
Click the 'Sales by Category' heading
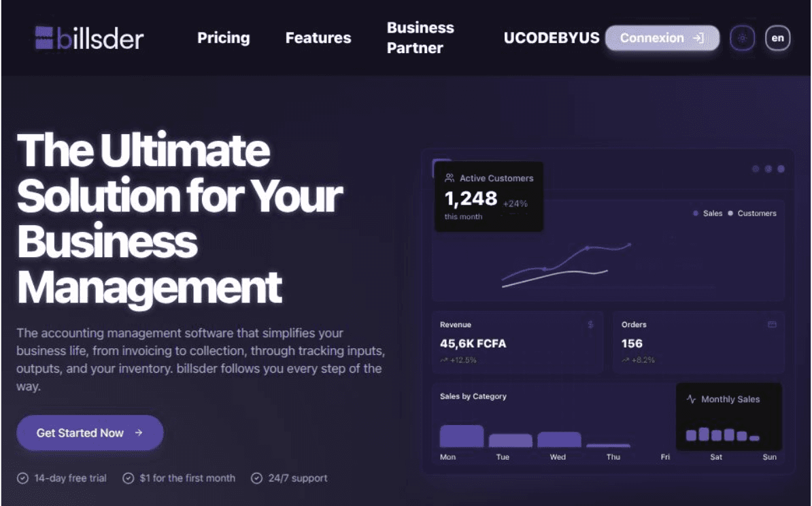click(x=473, y=397)
